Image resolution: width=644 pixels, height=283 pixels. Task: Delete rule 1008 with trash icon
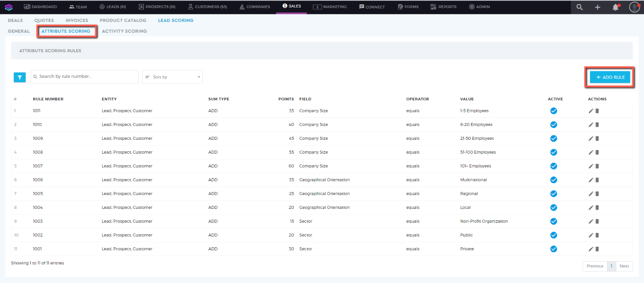pos(597,152)
